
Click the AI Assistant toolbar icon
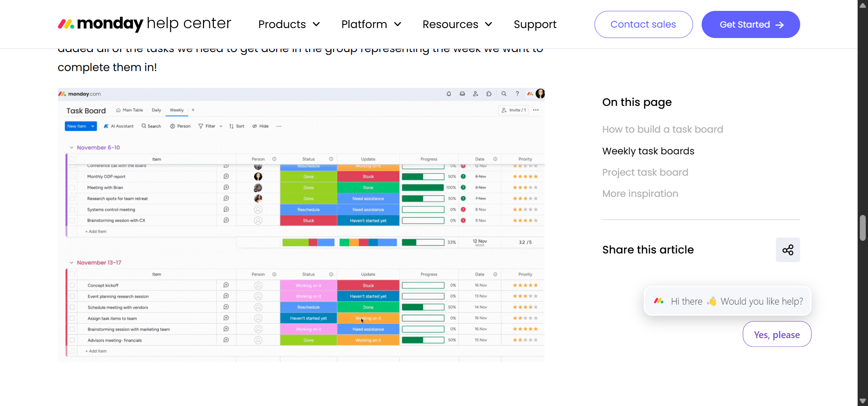106,126
